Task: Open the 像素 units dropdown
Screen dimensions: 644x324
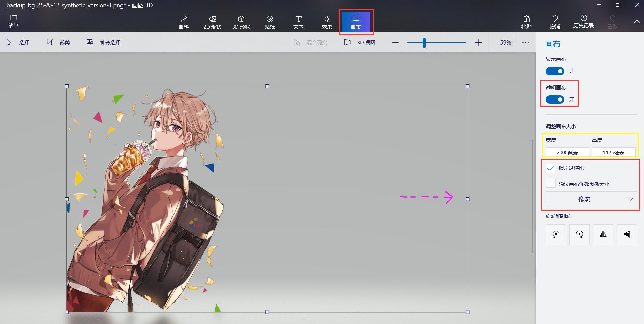Action: 591,199
